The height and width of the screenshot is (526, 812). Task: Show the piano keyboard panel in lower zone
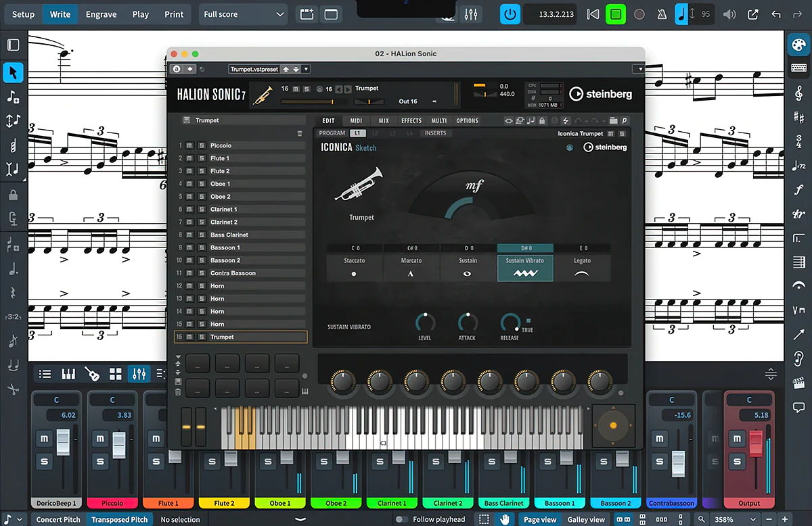pos(68,374)
